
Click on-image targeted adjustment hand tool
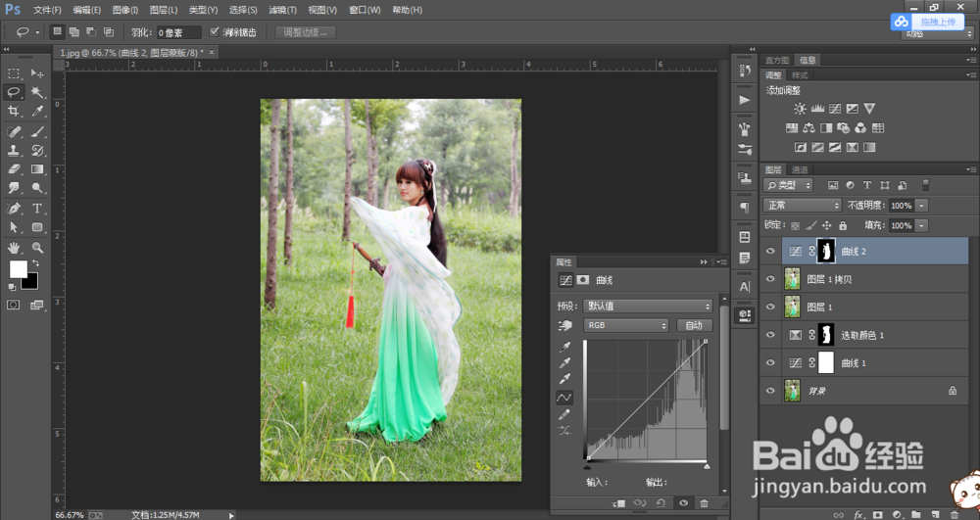pos(564,325)
